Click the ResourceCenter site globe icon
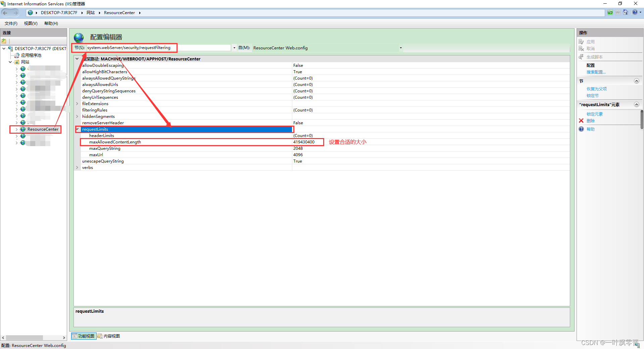This screenshot has width=644, height=349. [23, 129]
